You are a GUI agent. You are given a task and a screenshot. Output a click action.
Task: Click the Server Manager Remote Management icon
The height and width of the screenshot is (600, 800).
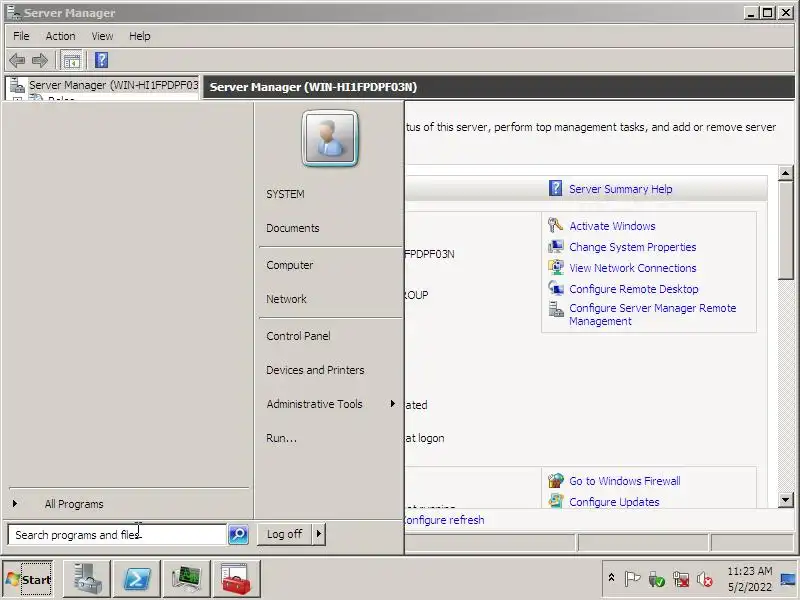coord(555,309)
